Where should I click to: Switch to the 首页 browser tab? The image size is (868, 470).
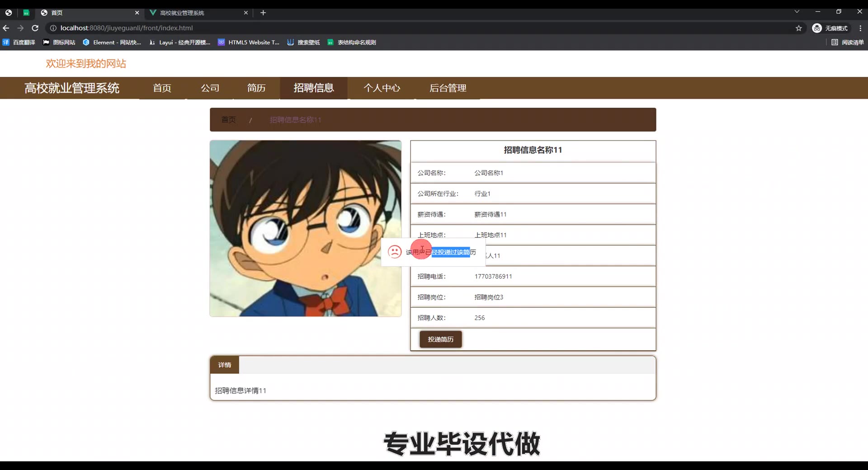click(x=90, y=13)
